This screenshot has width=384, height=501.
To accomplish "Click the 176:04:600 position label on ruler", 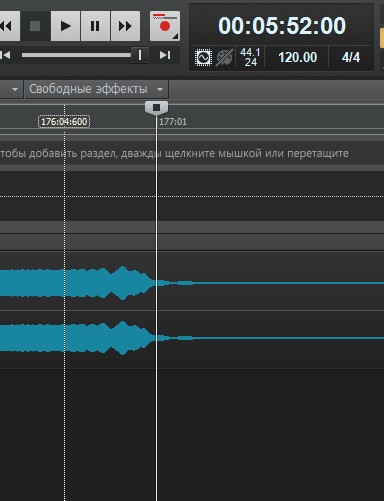I will coord(64,121).
